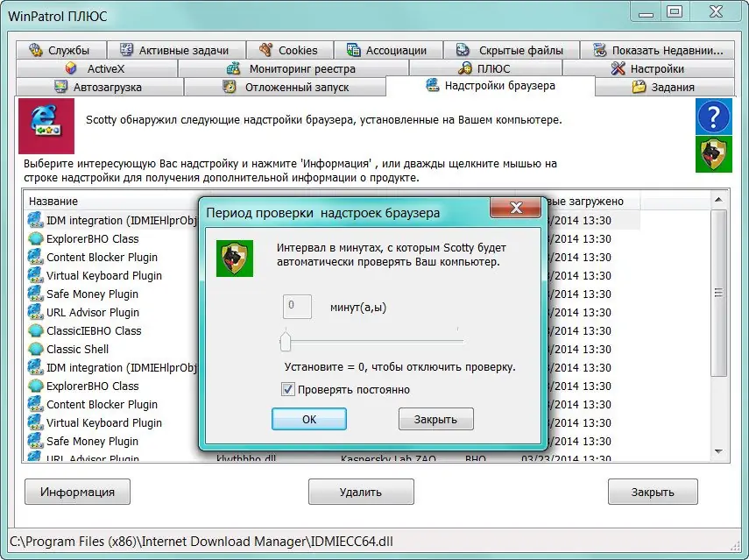Click the folder icon on Задания tab
The image size is (749, 560).
tap(639, 87)
